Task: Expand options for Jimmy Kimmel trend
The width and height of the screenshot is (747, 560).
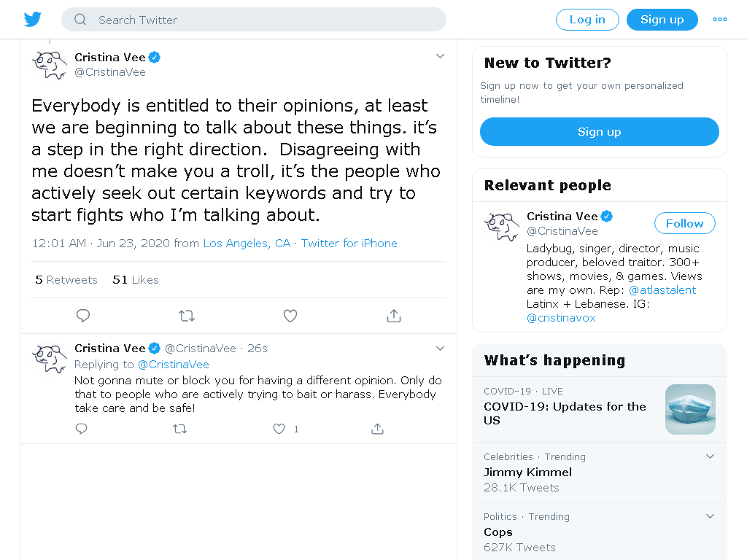Action: tap(710, 456)
